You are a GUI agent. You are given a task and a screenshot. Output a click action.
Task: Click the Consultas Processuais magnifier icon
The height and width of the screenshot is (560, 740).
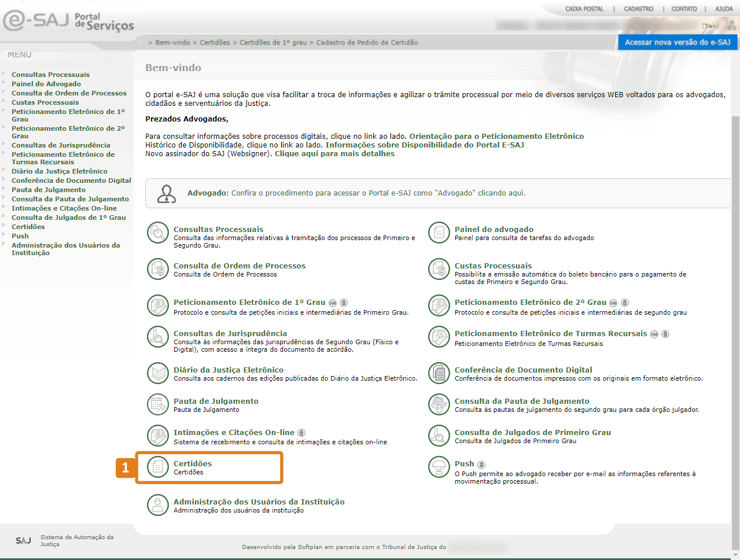click(157, 233)
